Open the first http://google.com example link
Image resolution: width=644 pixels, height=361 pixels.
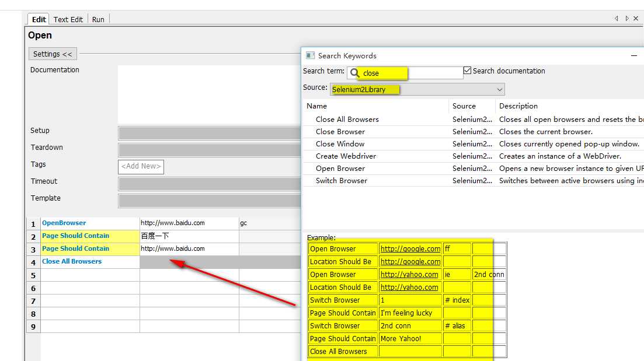pos(410,248)
